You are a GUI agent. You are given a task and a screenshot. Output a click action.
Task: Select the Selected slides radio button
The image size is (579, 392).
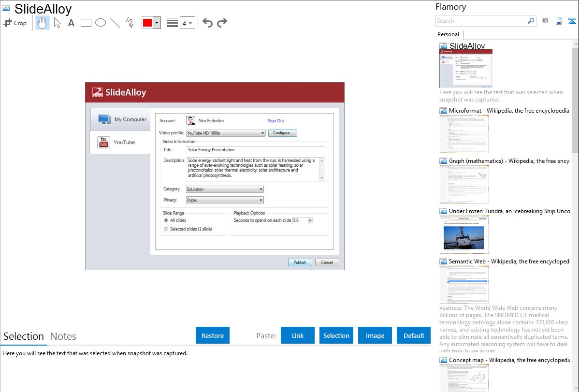(x=166, y=229)
